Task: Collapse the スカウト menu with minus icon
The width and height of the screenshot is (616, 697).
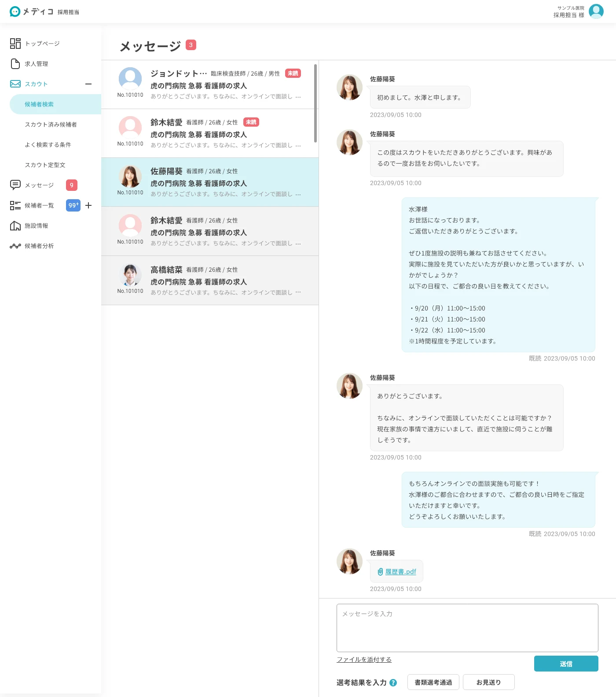Action: point(88,84)
